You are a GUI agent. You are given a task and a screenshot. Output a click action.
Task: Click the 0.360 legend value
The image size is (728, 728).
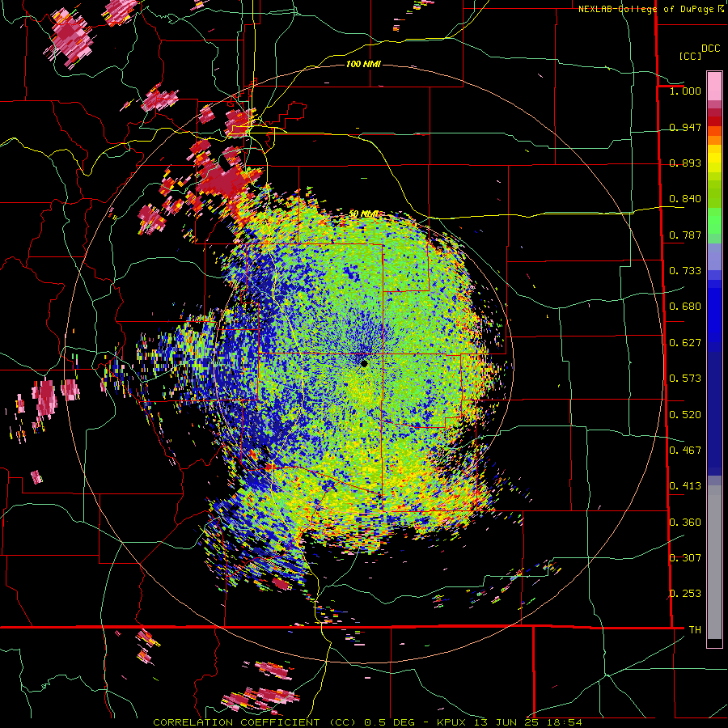click(685, 523)
